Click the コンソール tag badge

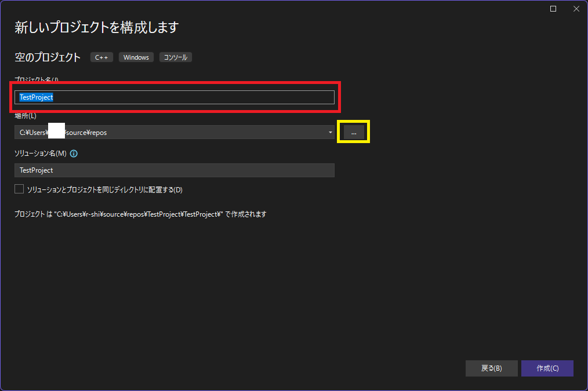175,57
